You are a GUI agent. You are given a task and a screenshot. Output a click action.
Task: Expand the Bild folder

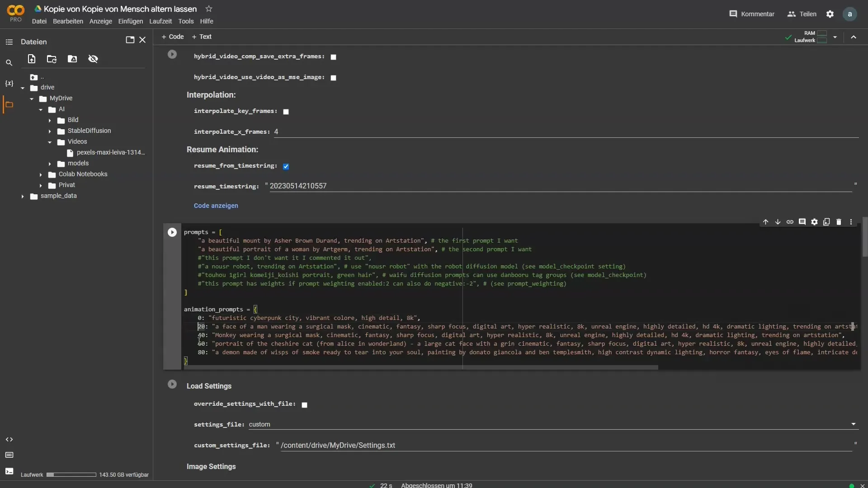[50, 120]
